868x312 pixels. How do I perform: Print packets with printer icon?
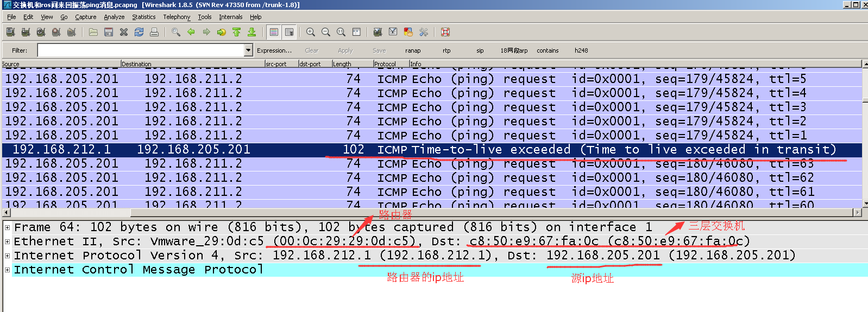(x=154, y=32)
